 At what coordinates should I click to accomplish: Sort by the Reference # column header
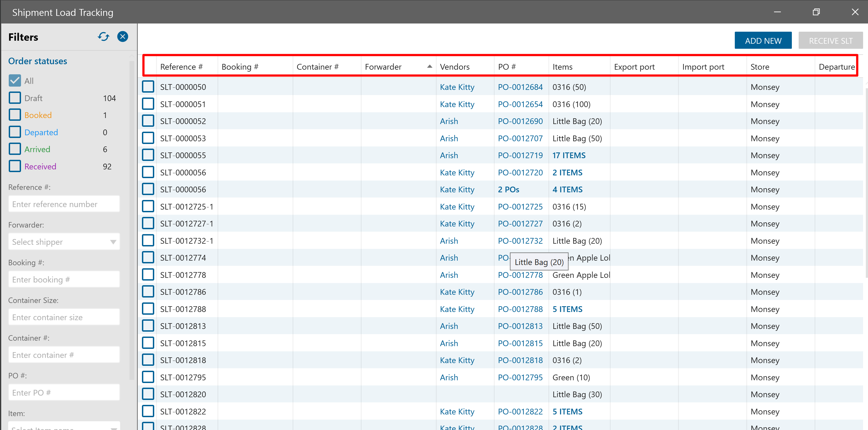click(x=181, y=67)
